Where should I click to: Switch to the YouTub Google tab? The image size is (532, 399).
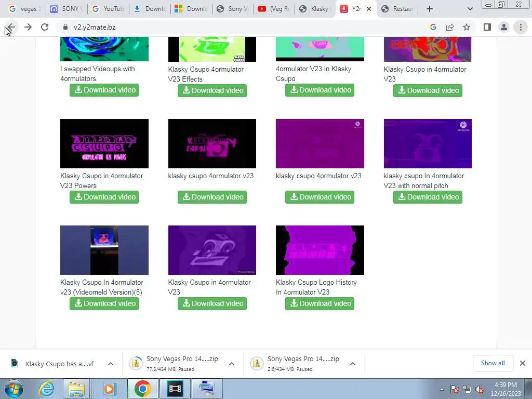coord(108,9)
